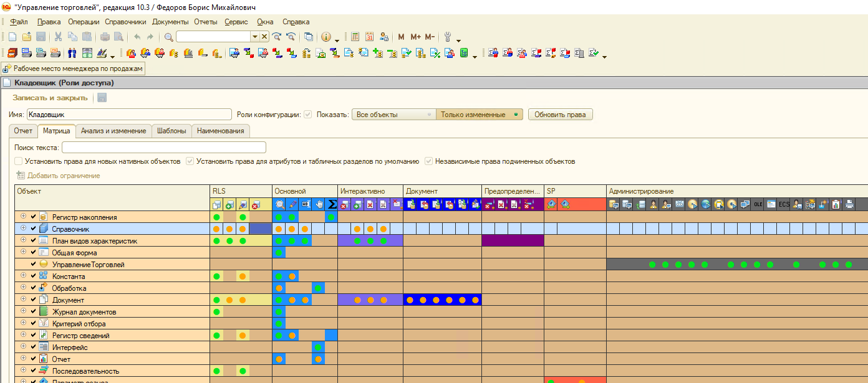The height and width of the screenshot is (383, 868).
Task: Toggle the Роли конфигурации checkbox
Action: coord(308,115)
